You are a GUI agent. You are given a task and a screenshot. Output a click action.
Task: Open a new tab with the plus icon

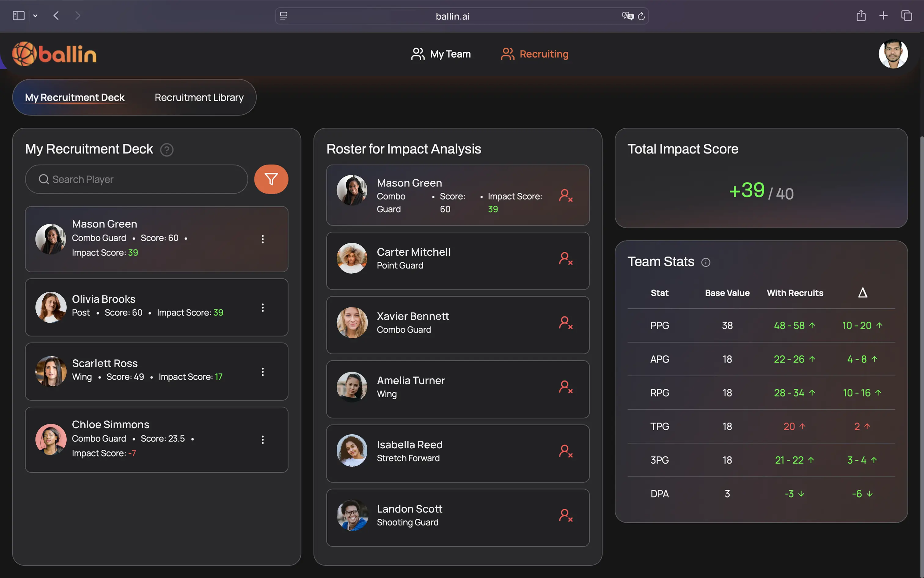pos(884,16)
